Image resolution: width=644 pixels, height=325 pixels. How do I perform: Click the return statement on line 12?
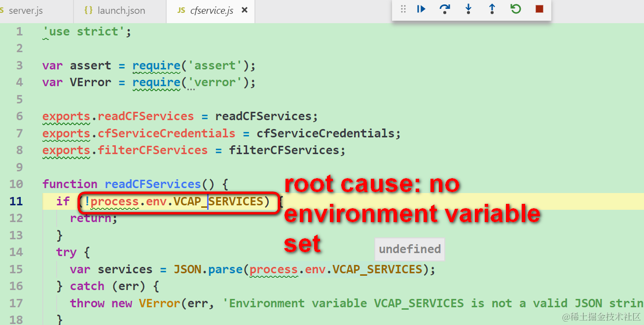pos(94,218)
